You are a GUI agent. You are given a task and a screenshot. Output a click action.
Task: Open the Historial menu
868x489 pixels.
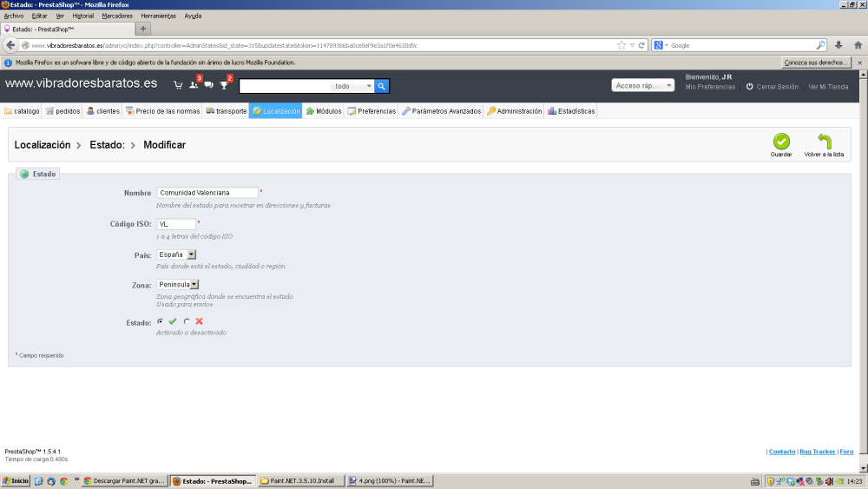pyautogui.click(x=83, y=16)
